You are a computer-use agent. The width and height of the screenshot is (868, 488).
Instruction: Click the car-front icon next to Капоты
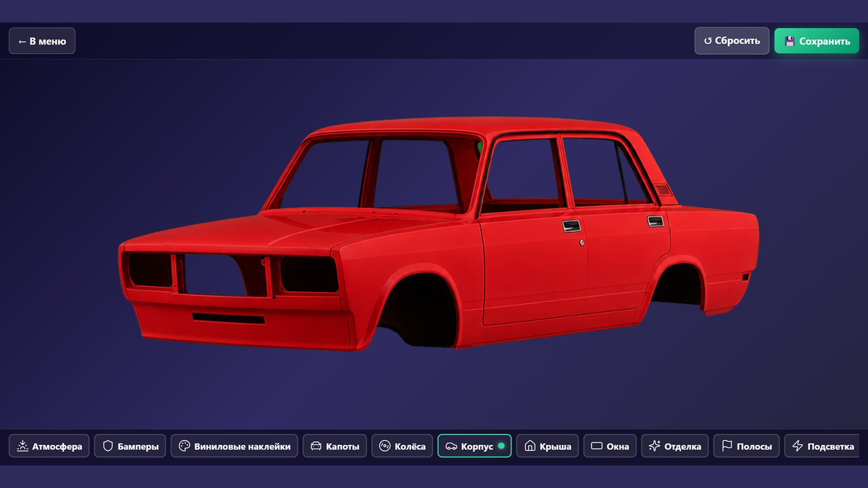click(316, 446)
